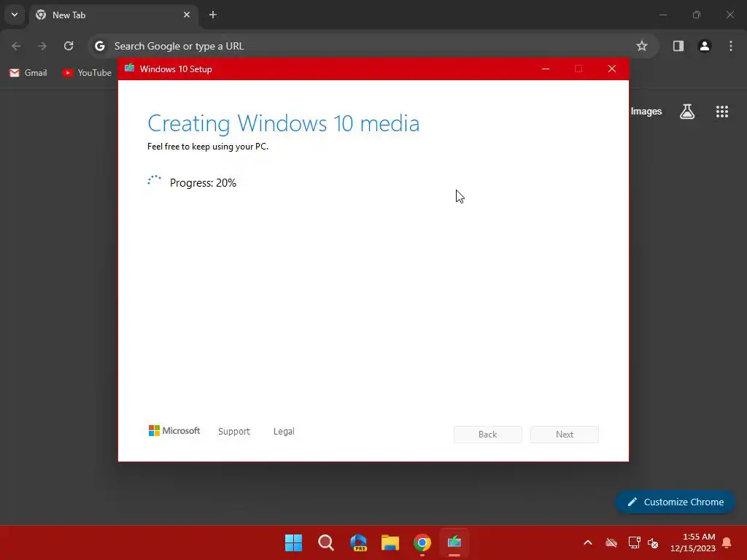The width and height of the screenshot is (747, 560).
Task: Click the OneDrive tray icon
Action: [x=611, y=542]
